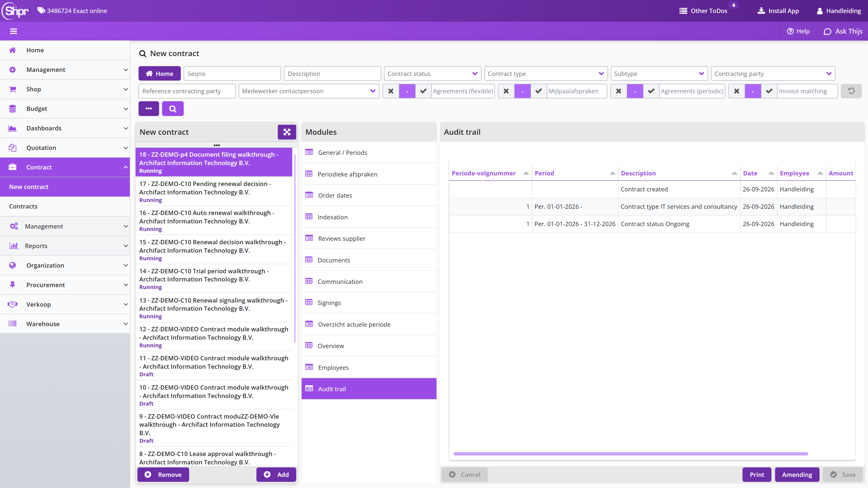Expand the Budget sidebar menu
The height and width of the screenshot is (488, 868).
(x=65, y=109)
